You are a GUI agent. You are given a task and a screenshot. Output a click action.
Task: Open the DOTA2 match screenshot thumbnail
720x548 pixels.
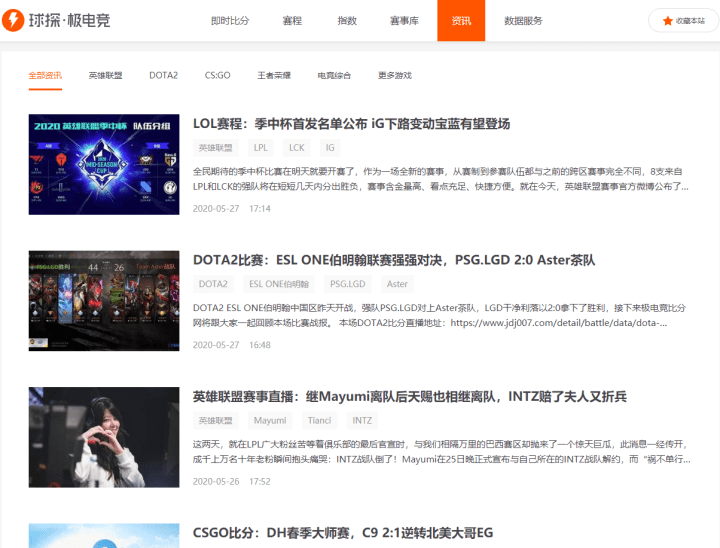click(104, 301)
